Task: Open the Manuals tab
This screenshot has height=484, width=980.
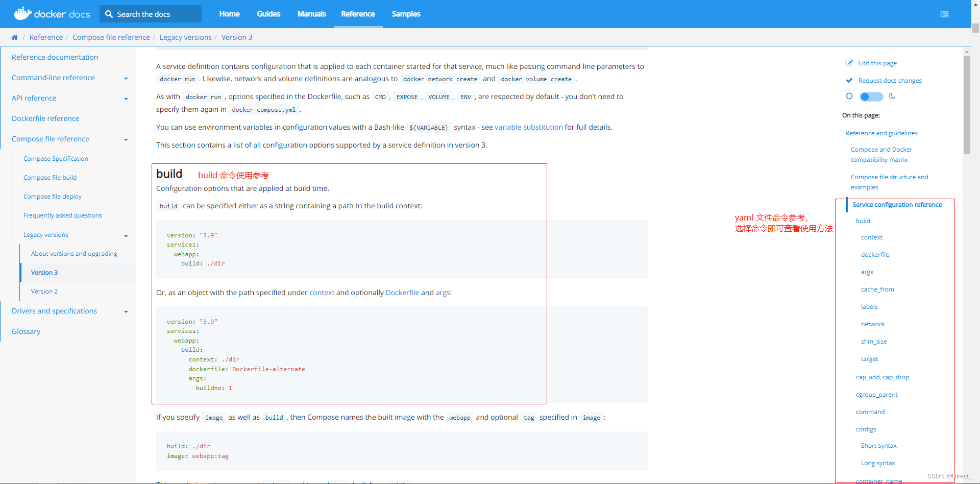Action: (311, 14)
